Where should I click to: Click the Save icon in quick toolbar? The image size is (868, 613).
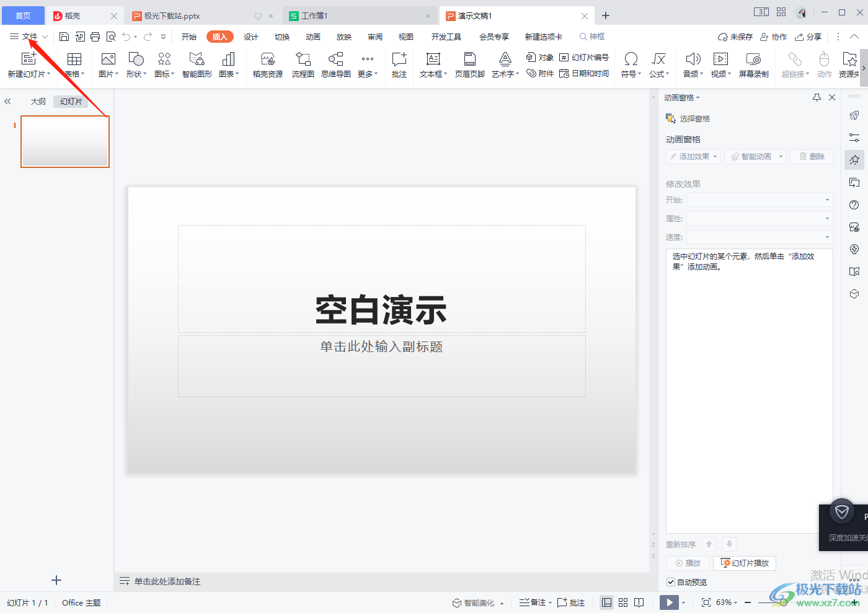pyautogui.click(x=64, y=37)
